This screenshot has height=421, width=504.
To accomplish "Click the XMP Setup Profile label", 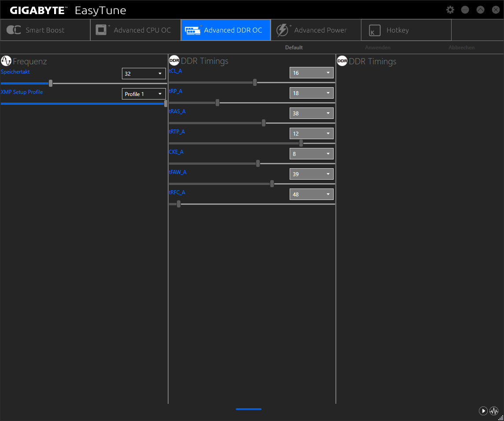I will (x=22, y=92).
